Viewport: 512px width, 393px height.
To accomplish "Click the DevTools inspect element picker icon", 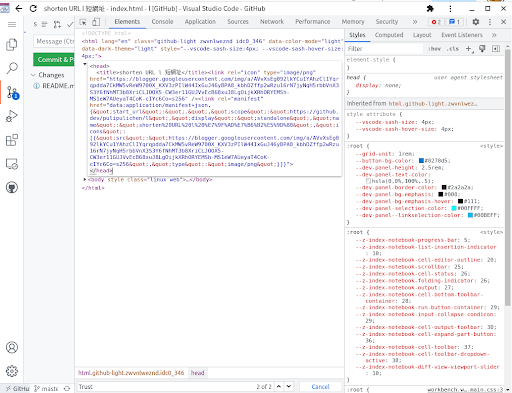I will 83,22.
